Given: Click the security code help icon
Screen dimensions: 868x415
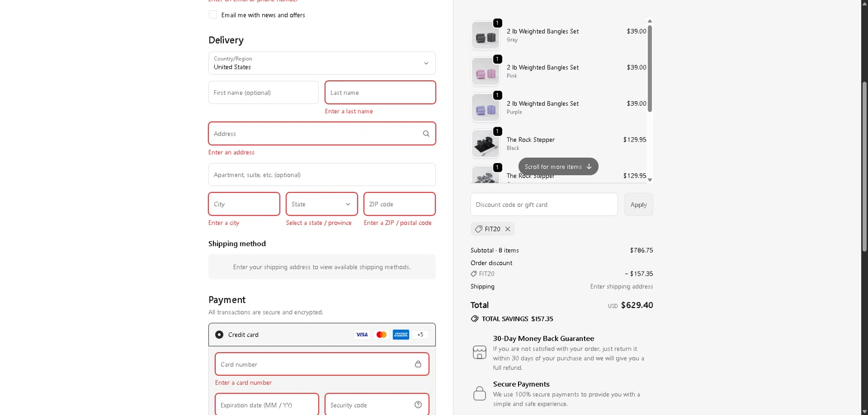Looking at the screenshot, I should tap(418, 405).
